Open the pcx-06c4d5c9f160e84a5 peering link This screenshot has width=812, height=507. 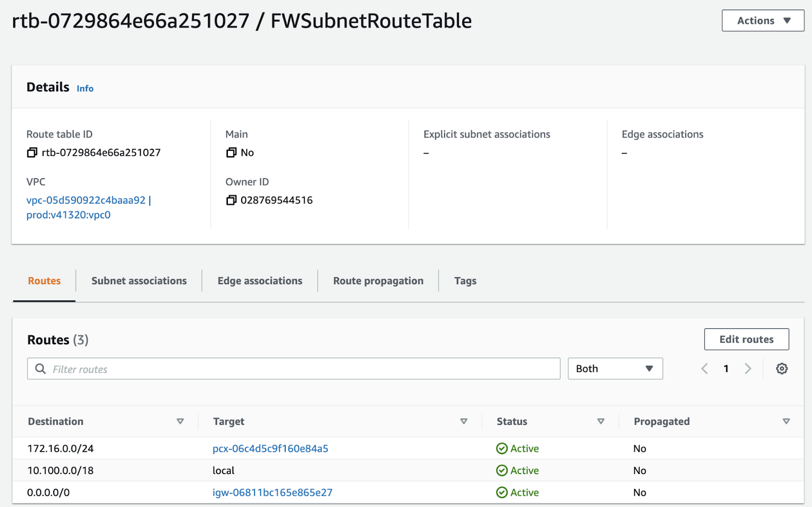pyautogui.click(x=270, y=449)
